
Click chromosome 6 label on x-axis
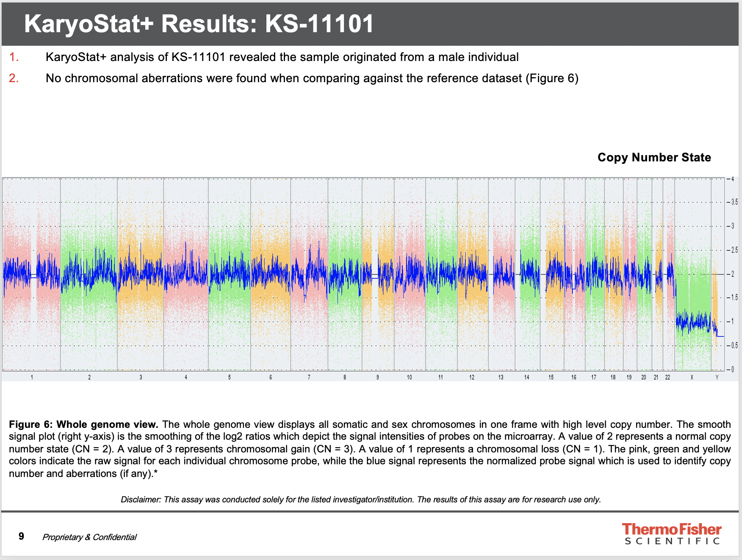[x=271, y=377]
